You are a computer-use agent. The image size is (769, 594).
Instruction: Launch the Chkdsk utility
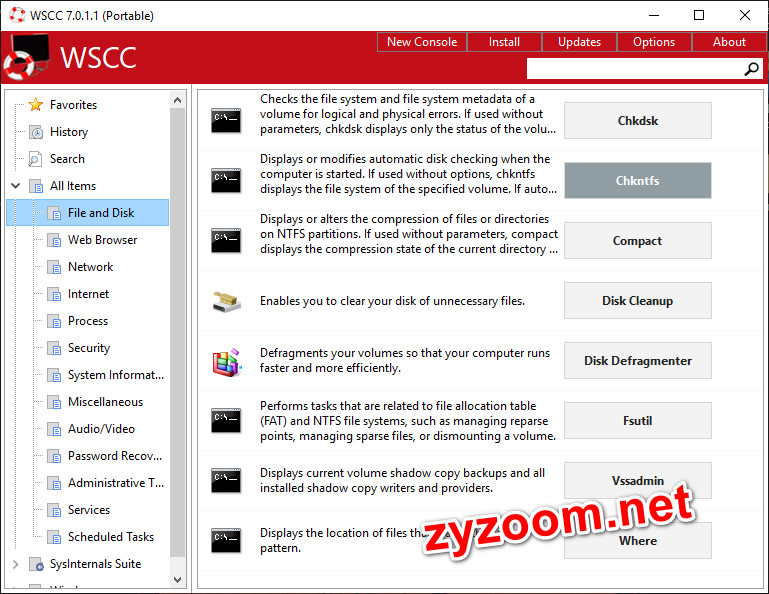coord(638,121)
